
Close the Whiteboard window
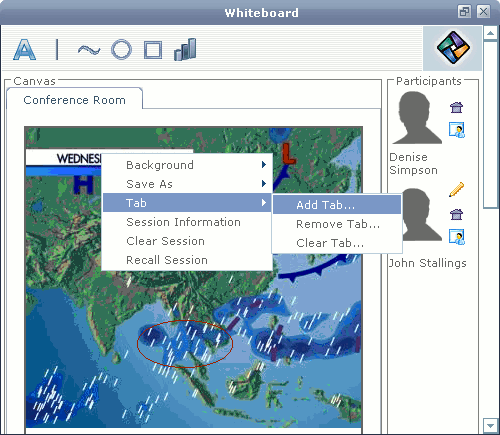483,12
